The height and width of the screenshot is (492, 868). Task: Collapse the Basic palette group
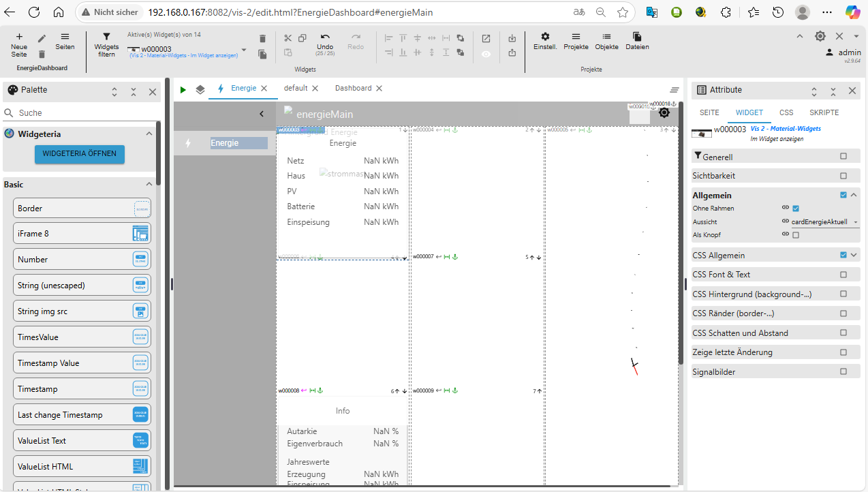(149, 184)
